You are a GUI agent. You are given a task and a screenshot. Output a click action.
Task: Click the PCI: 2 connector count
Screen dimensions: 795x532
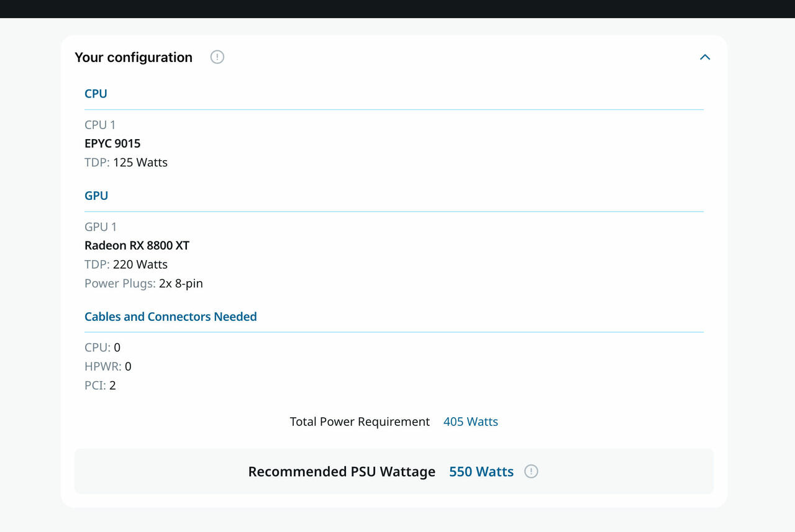point(100,385)
